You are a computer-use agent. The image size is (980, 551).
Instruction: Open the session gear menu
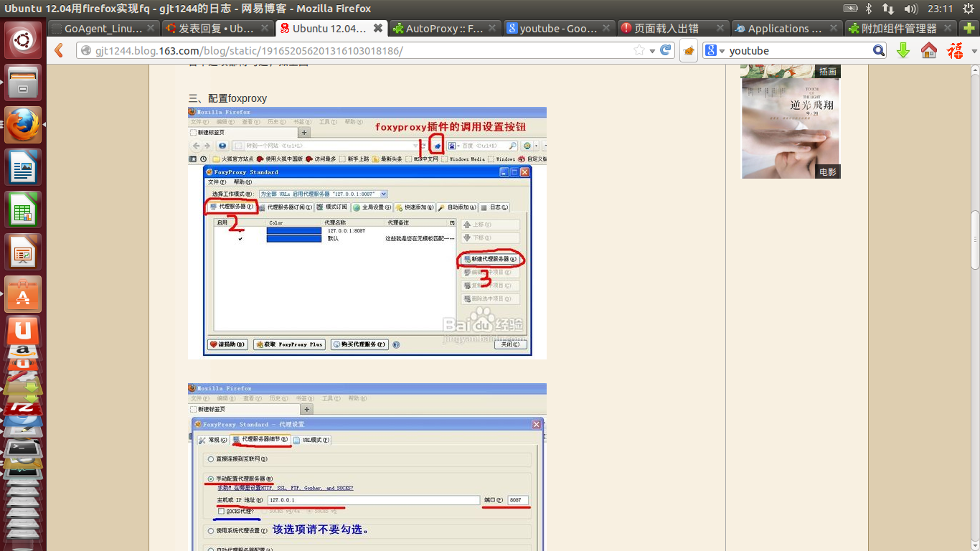(x=968, y=9)
